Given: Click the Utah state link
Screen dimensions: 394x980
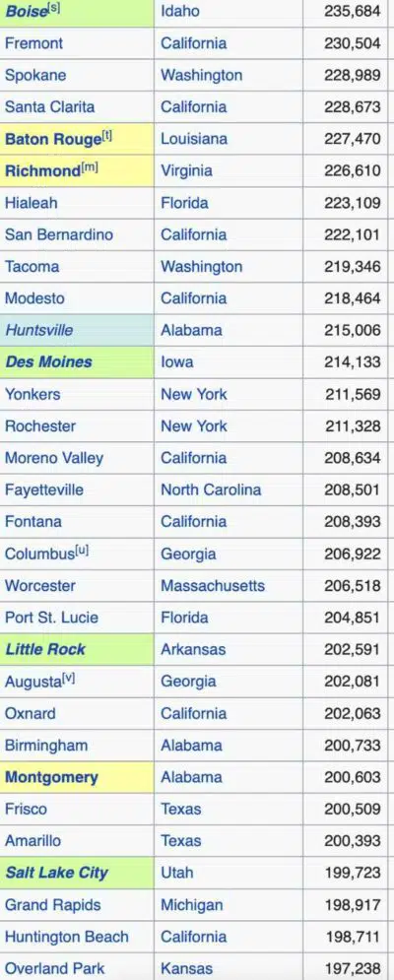Looking at the screenshot, I should pyautogui.click(x=177, y=873).
